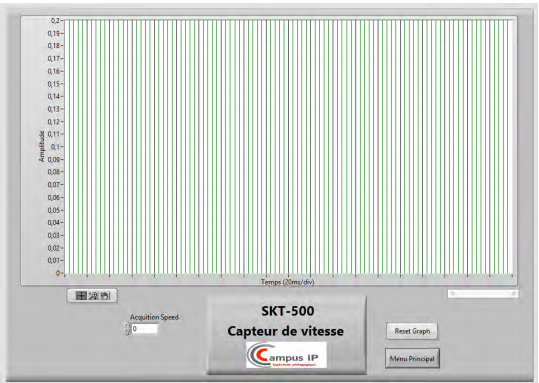Click the Amplitude axis label
Viewport: 539px width, 383px height.
(42, 146)
